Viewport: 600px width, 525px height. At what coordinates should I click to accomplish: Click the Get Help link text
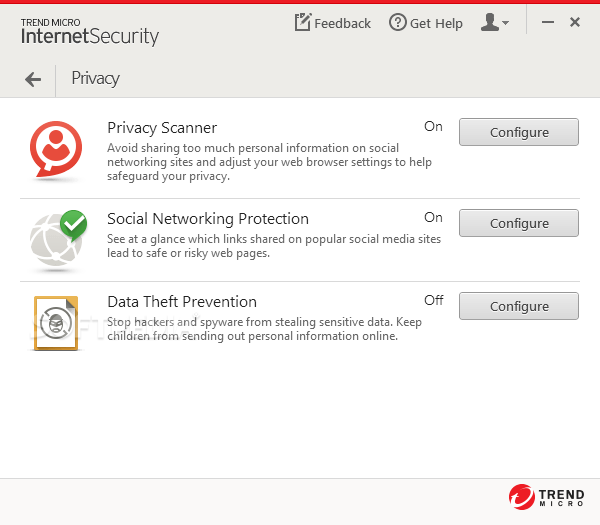point(436,24)
